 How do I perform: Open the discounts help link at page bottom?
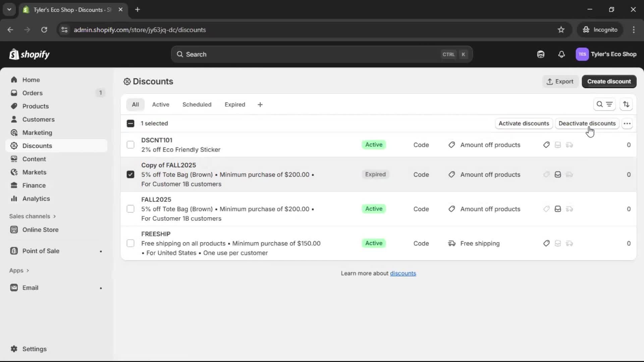coord(403,273)
